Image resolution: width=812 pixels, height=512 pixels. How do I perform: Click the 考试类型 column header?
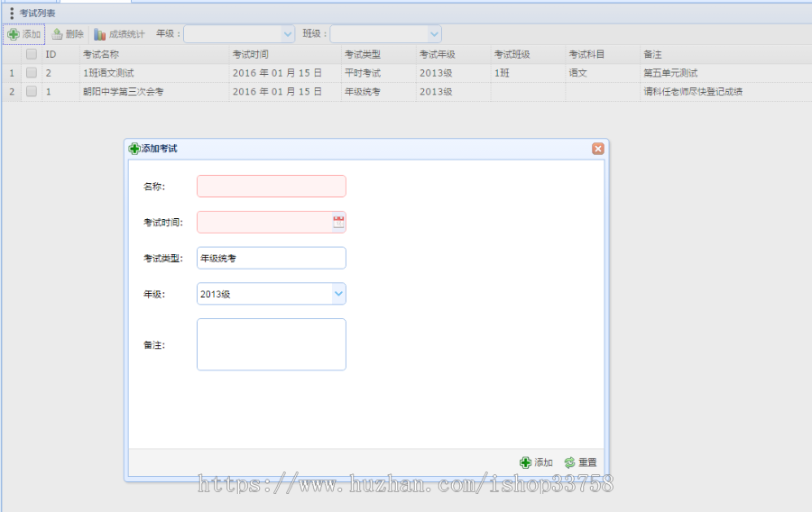pyautogui.click(x=379, y=54)
